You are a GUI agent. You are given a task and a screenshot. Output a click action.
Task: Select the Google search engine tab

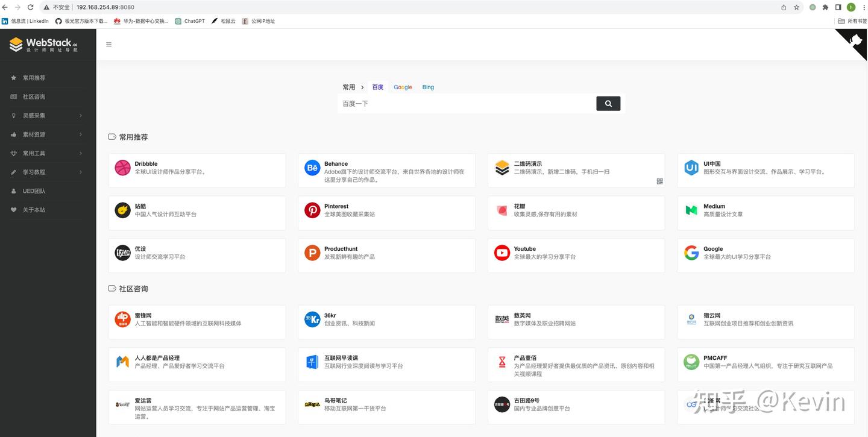click(x=403, y=87)
